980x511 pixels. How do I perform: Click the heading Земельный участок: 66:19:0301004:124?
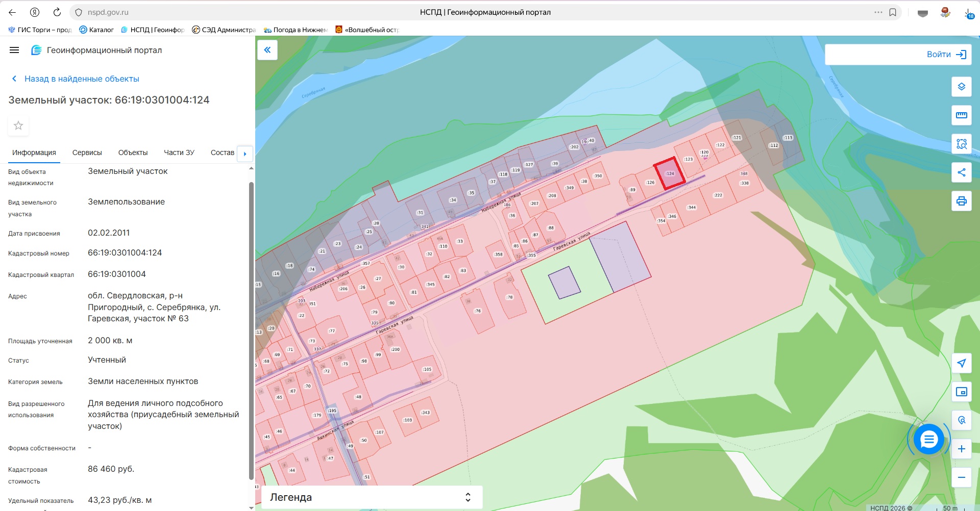coord(109,100)
